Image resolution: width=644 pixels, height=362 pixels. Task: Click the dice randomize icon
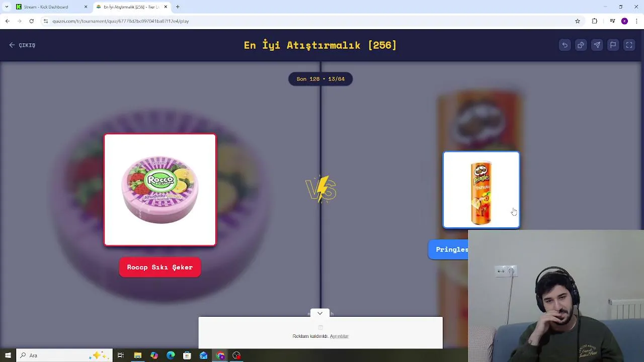[x=581, y=45]
